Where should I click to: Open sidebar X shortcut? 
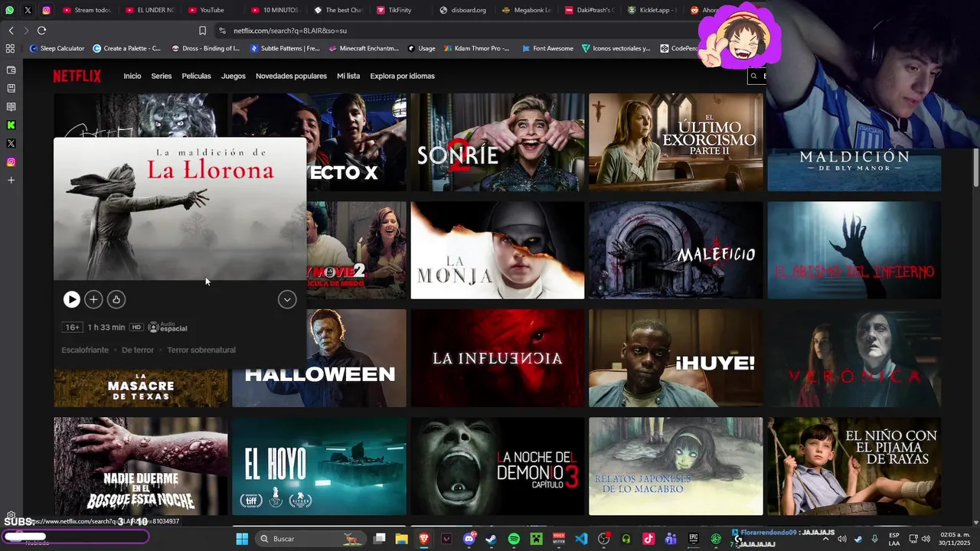click(11, 143)
